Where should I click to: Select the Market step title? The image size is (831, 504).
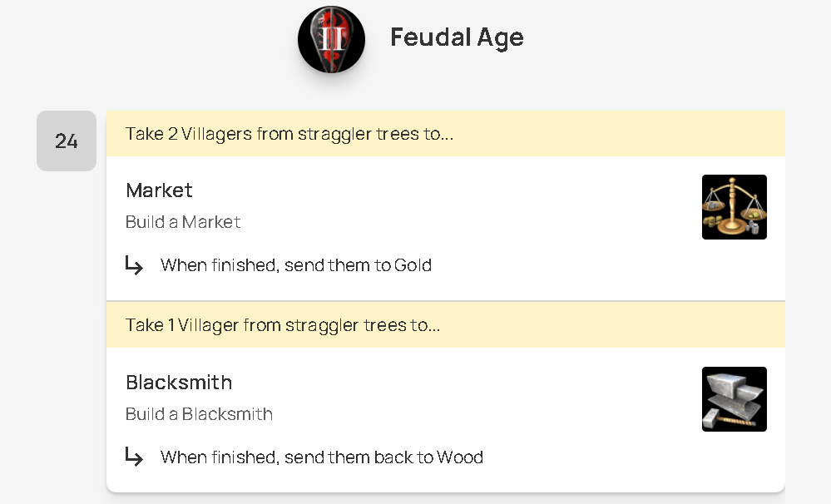pos(159,190)
